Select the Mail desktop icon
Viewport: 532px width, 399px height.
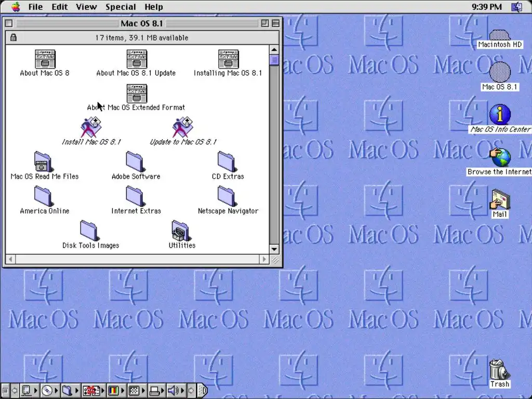[500, 199]
